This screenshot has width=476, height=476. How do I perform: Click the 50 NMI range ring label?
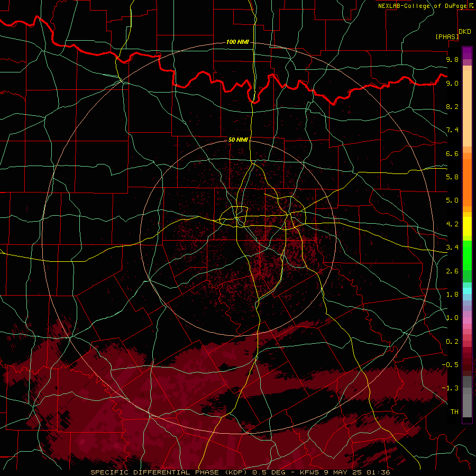(x=238, y=140)
